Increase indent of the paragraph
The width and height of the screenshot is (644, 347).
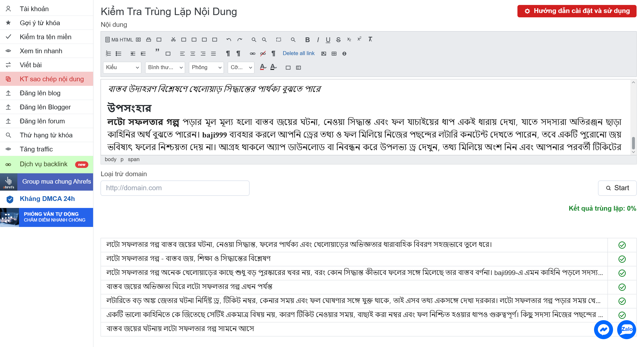143,53
